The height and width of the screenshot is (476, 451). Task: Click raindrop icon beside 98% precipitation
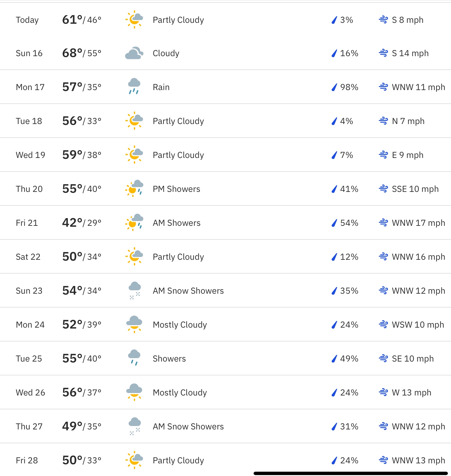point(334,87)
